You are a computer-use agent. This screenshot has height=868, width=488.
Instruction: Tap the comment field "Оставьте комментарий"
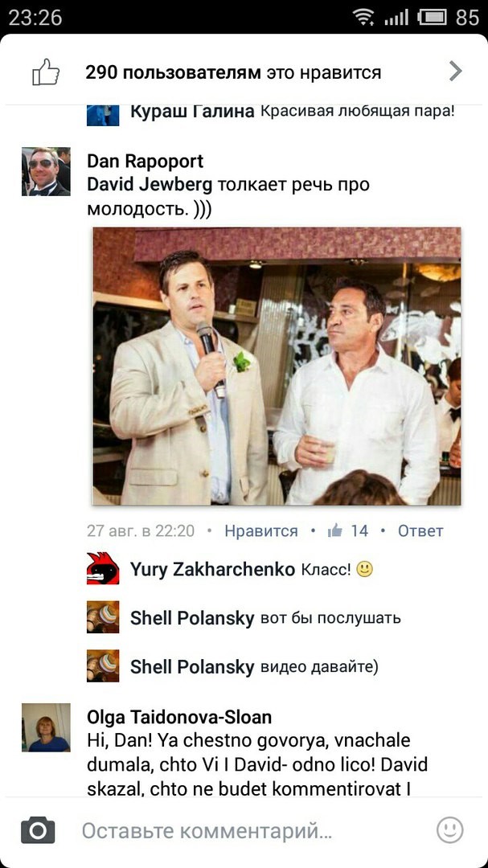[x=207, y=831]
